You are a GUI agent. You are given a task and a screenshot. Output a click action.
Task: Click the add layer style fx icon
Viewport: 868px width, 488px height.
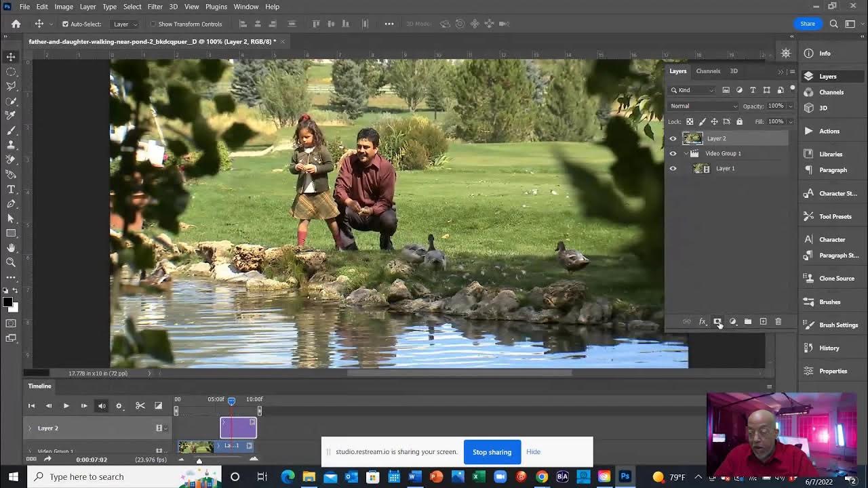click(x=703, y=322)
